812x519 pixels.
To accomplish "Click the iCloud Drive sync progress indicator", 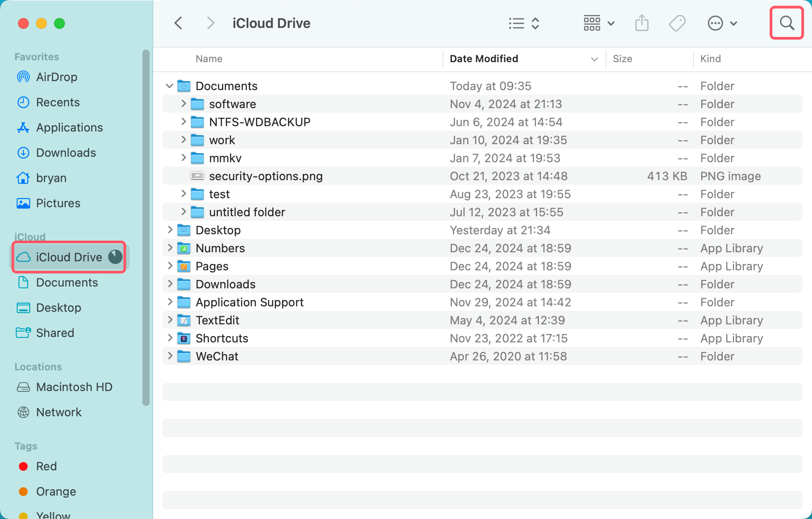I will pos(114,257).
